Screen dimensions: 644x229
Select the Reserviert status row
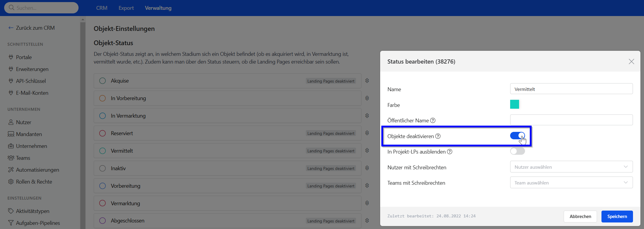point(227,133)
